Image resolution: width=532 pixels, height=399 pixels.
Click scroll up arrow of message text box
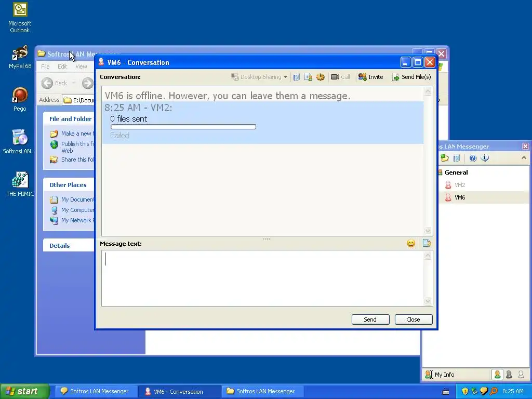428,256
